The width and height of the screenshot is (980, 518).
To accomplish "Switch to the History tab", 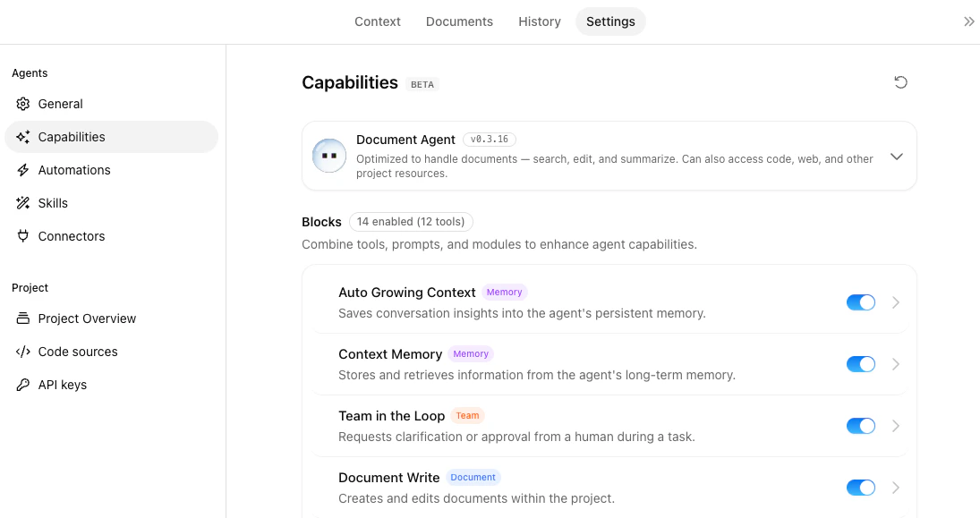I will point(540,21).
